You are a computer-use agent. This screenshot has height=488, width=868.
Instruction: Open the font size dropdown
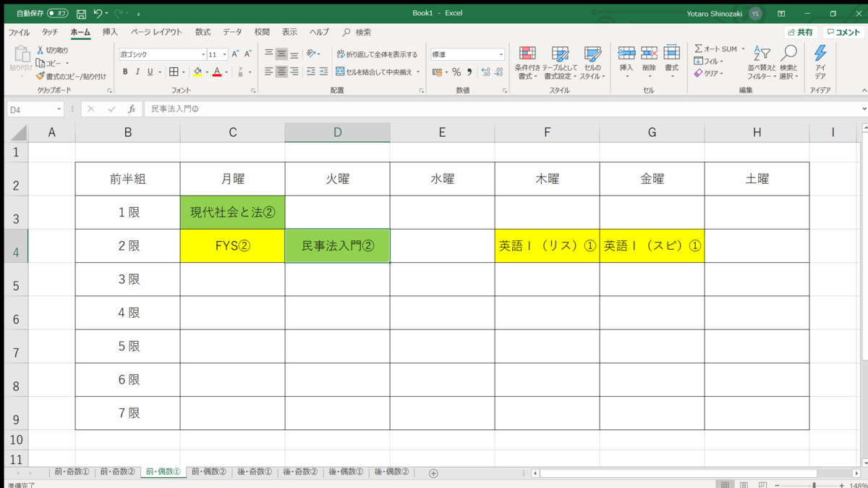pyautogui.click(x=225, y=54)
